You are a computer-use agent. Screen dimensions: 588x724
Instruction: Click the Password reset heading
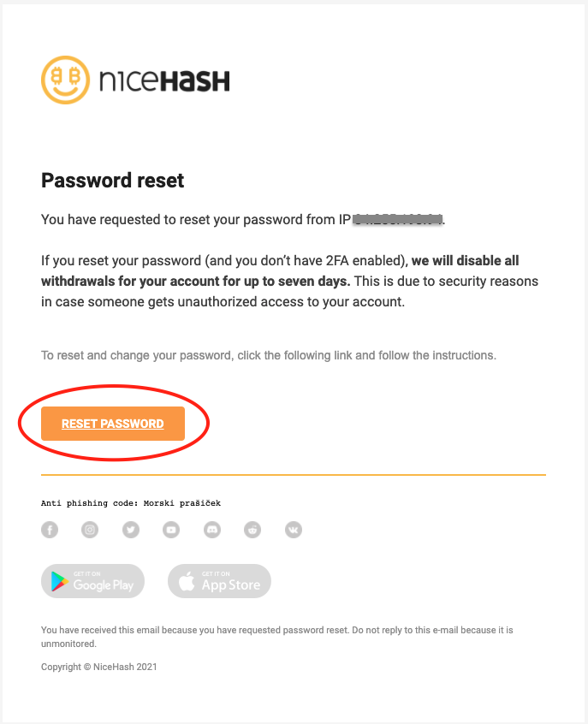tap(112, 181)
